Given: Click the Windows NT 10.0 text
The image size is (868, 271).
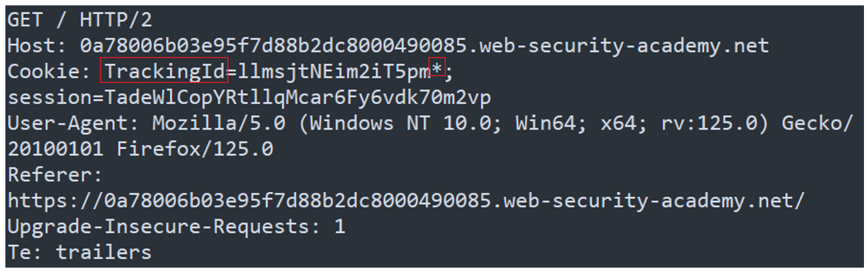Looking at the screenshot, I should pyautogui.click(x=395, y=123).
